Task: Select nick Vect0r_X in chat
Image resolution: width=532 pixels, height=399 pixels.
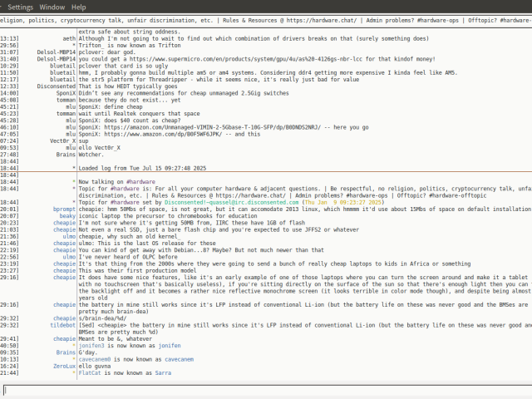Action: click(63, 140)
